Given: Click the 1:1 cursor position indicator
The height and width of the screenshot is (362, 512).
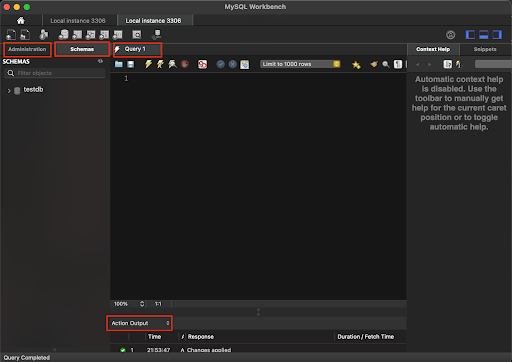Looking at the screenshot, I should tap(158, 304).
